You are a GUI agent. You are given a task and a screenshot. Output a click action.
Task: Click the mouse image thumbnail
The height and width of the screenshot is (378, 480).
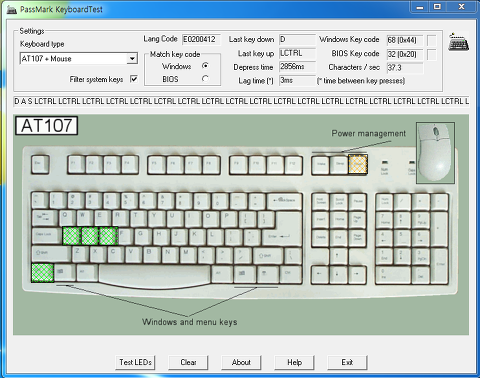[x=435, y=153]
